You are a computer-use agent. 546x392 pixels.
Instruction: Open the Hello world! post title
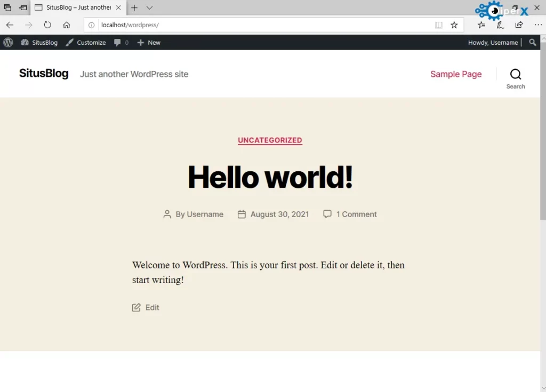[x=270, y=177]
